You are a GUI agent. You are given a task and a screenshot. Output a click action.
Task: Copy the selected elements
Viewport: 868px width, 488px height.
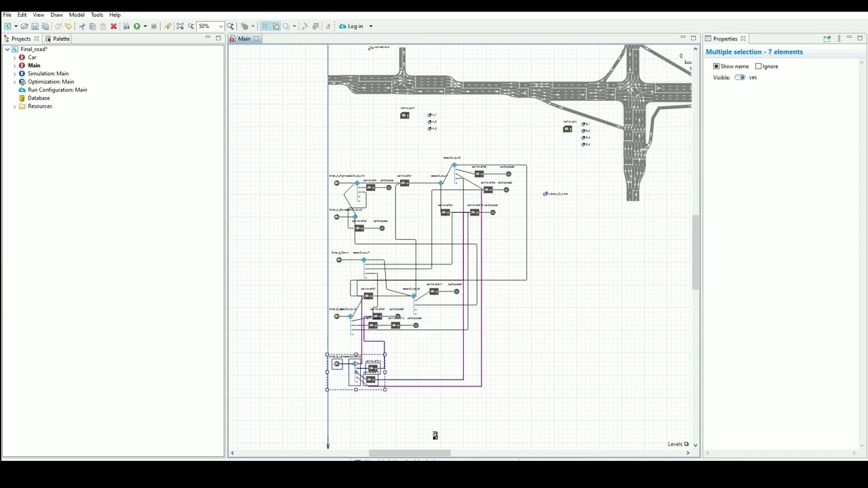93,26
